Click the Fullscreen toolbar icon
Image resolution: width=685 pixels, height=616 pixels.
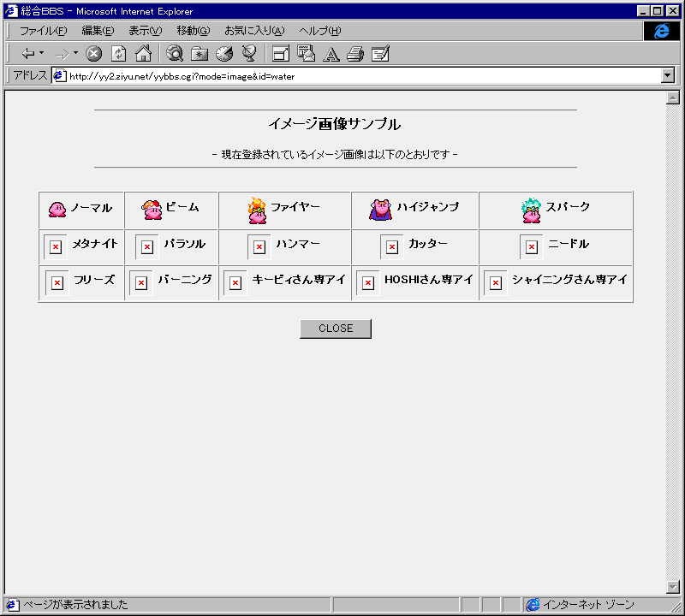pos(281,54)
